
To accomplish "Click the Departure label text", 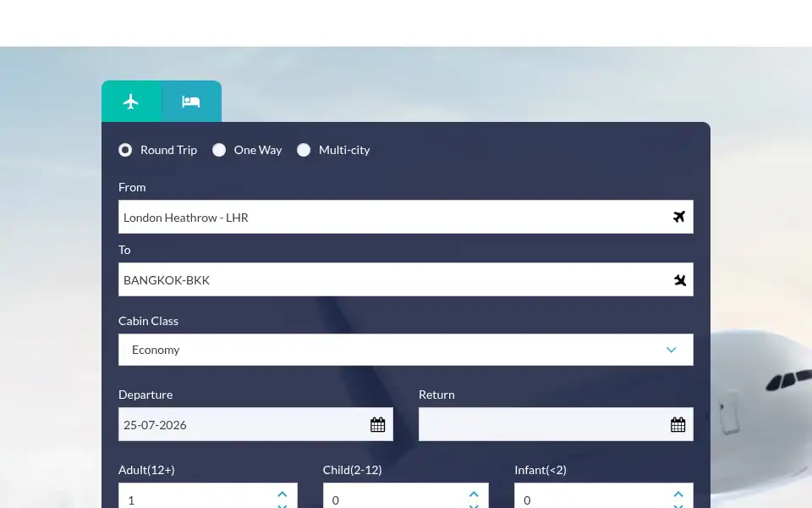I will [x=145, y=395].
